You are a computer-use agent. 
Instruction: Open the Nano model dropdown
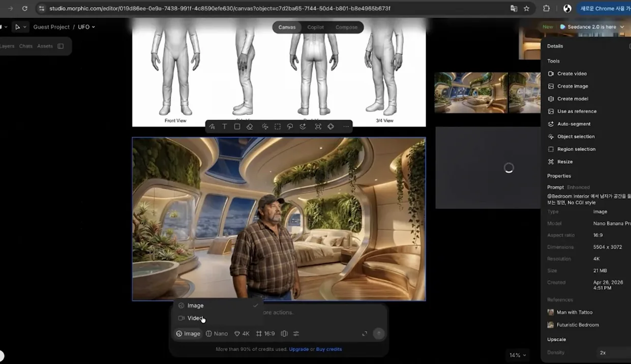tap(217, 333)
